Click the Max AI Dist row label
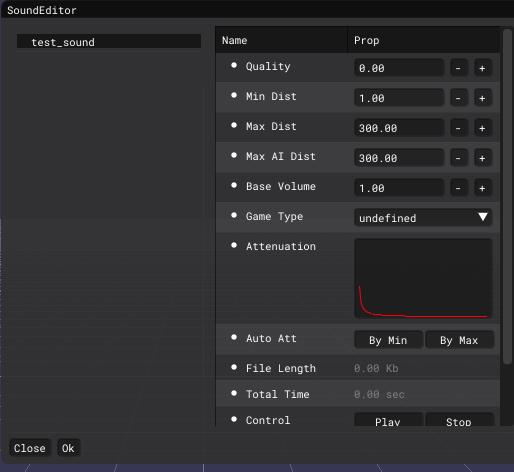Viewport: 514px width, 472px height. tap(281, 156)
